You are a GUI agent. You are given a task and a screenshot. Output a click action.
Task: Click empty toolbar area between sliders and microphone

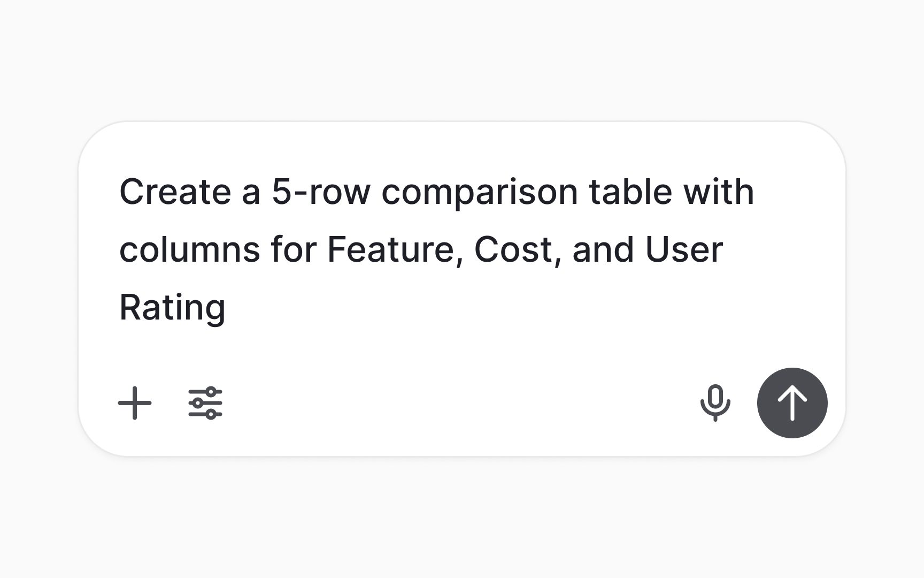coord(460,403)
